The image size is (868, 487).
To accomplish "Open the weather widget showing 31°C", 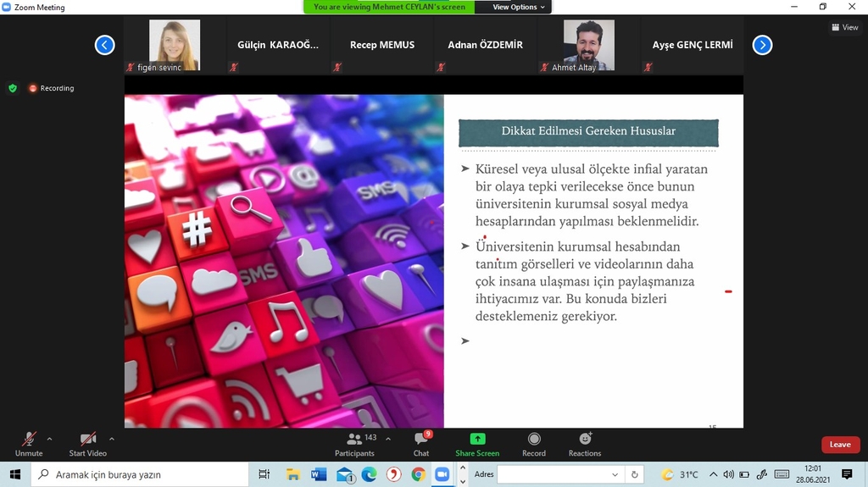I will 681,474.
